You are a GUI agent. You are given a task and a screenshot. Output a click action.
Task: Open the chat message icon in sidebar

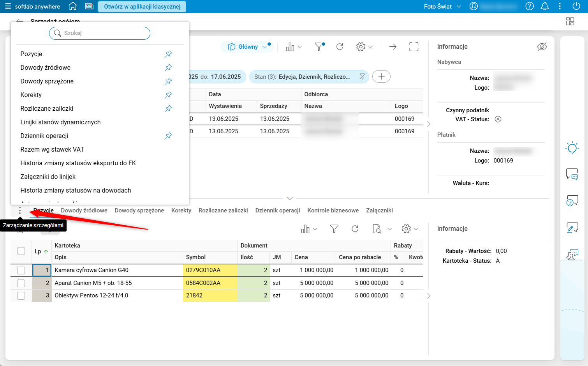[572, 174]
